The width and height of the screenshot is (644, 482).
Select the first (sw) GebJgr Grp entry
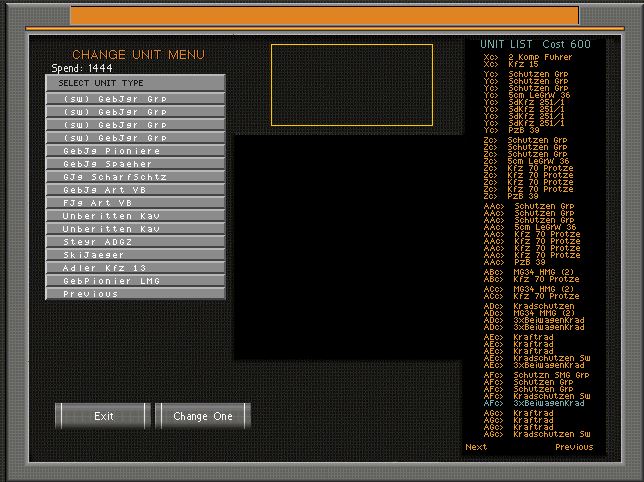coord(135,99)
